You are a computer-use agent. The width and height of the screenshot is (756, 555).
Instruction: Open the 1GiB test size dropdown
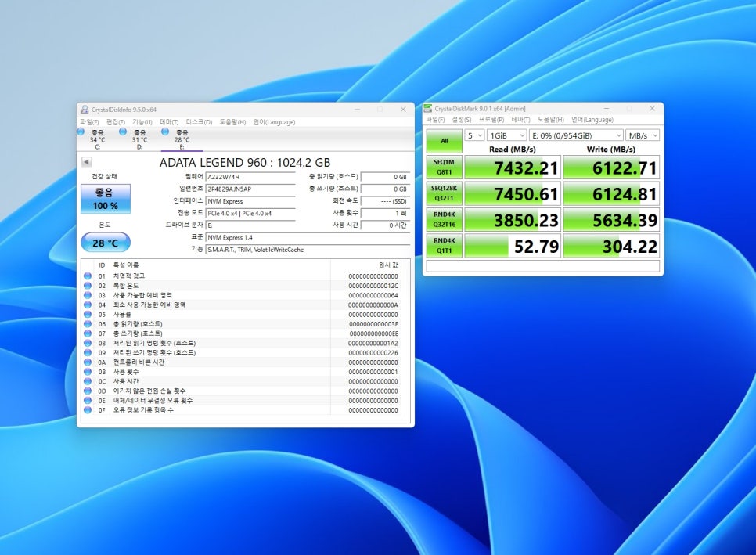(506, 135)
